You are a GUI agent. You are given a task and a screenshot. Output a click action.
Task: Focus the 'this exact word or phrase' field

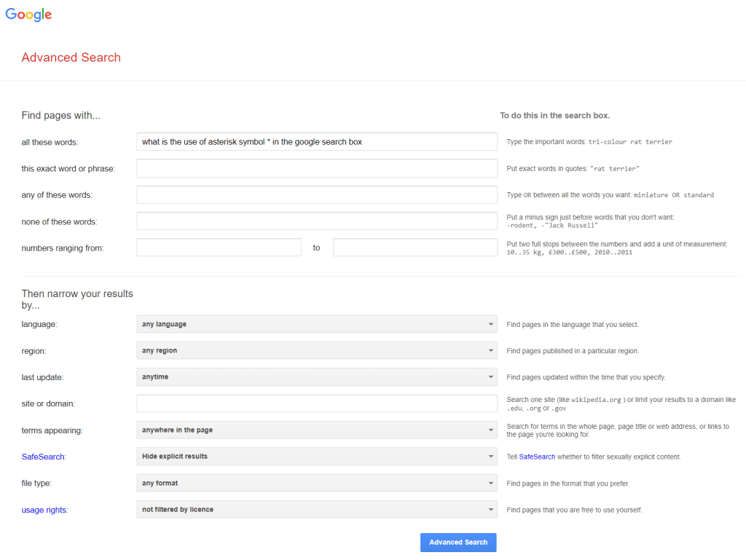[x=317, y=168]
